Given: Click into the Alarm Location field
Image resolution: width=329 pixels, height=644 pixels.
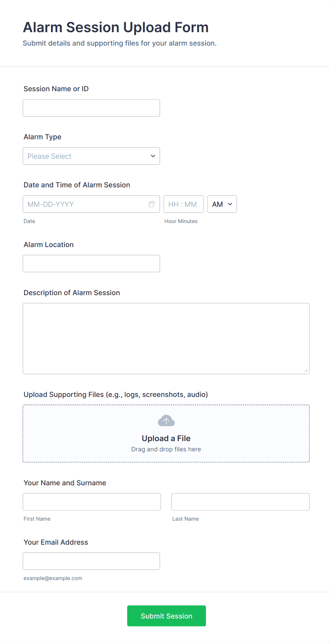Looking at the screenshot, I should [x=91, y=264].
